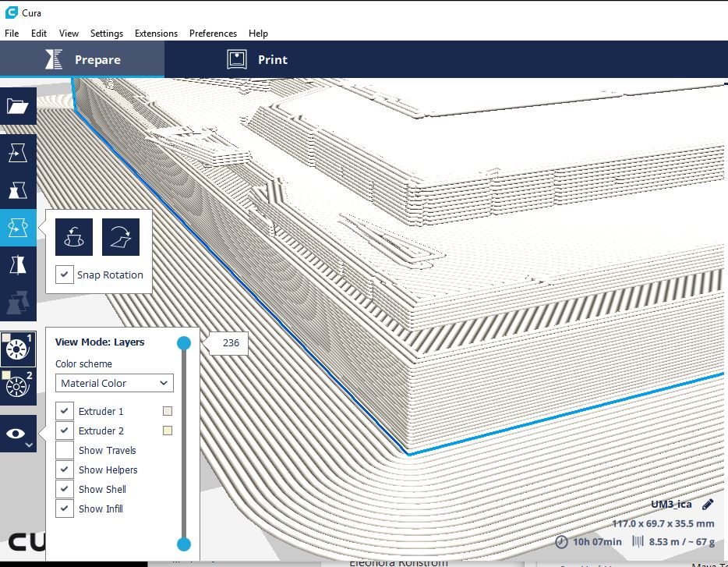Click the material length icon
728x567 pixels.
coord(638,541)
